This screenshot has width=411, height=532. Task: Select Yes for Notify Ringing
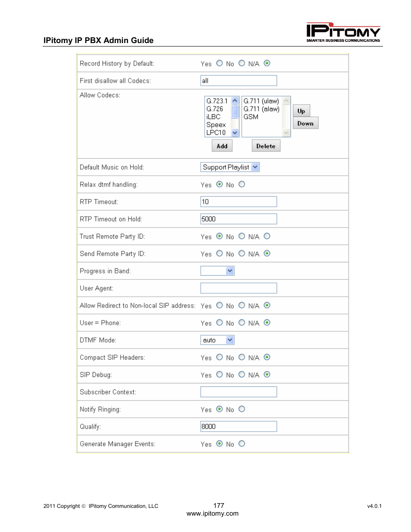point(220,409)
